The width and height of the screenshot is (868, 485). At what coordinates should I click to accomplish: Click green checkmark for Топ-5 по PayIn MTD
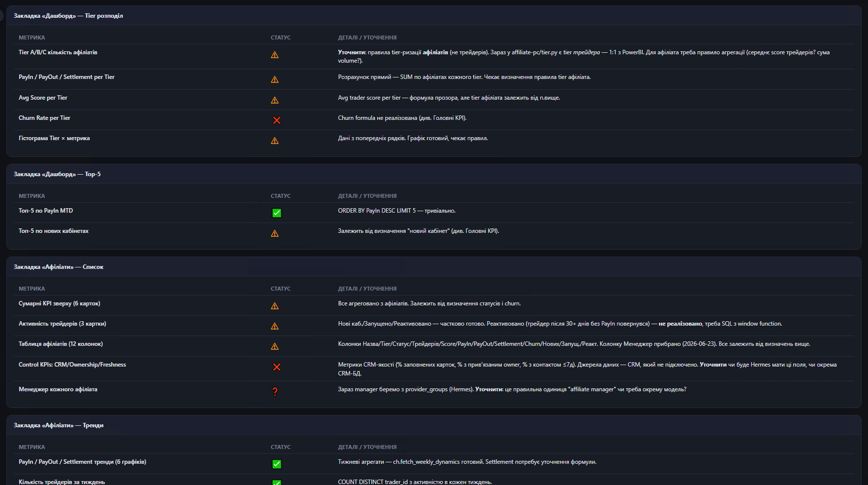point(277,213)
